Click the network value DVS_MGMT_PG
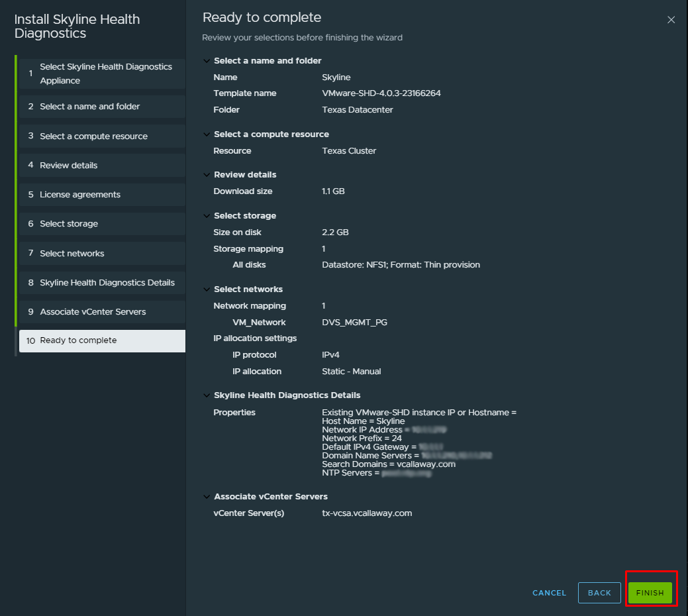The width and height of the screenshot is (688, 616). coord(354,323)
